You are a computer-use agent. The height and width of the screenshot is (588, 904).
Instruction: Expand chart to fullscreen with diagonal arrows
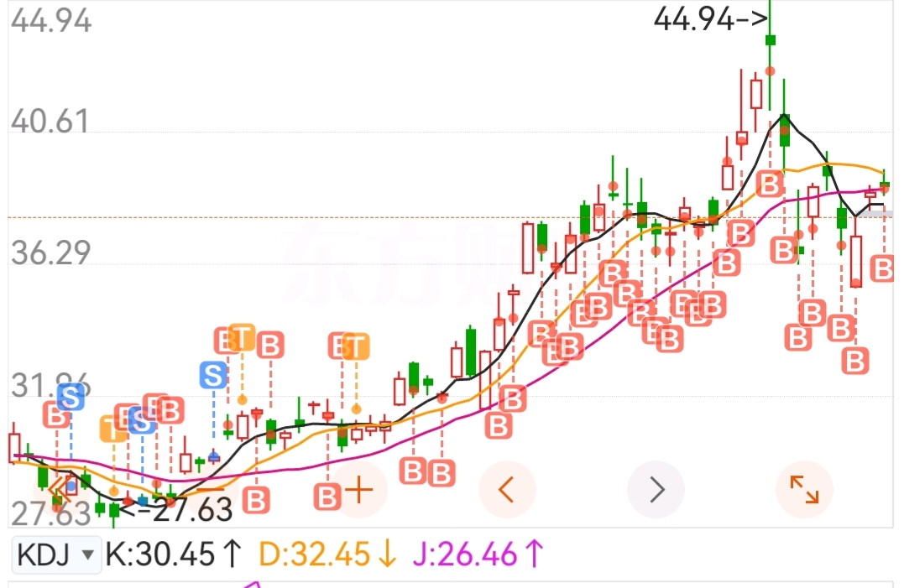pos(804,490)
